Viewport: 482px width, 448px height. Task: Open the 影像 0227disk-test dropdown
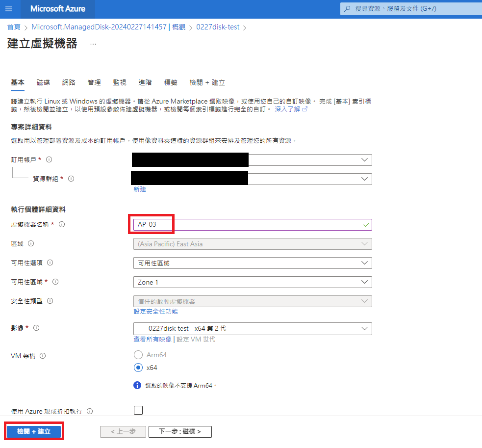pos(252,328)
